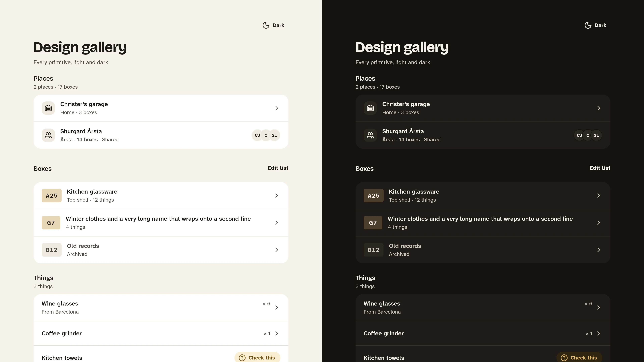Open Coffee grinder chevron in light panel
Viewport: 644px width, 362px height.
point(277,334)
